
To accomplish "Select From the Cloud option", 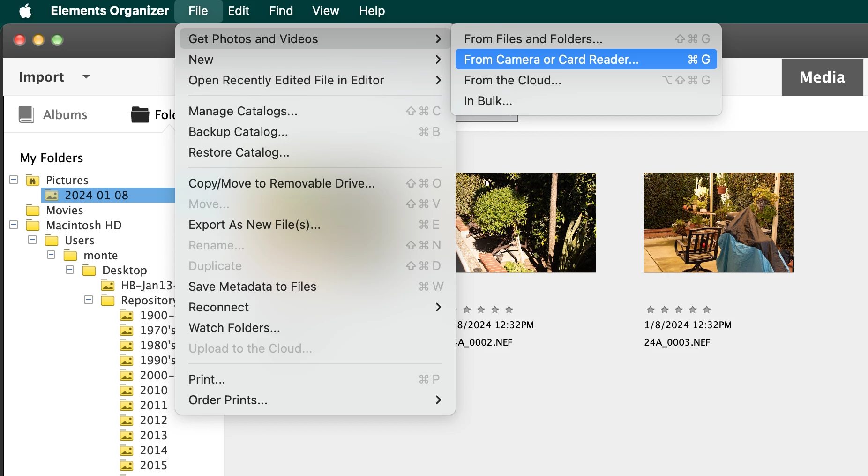I will pos(586,80).
